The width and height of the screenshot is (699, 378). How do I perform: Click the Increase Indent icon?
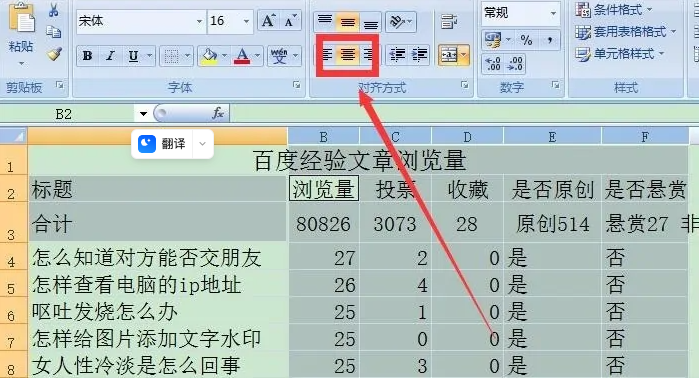[x=419, y=55]
